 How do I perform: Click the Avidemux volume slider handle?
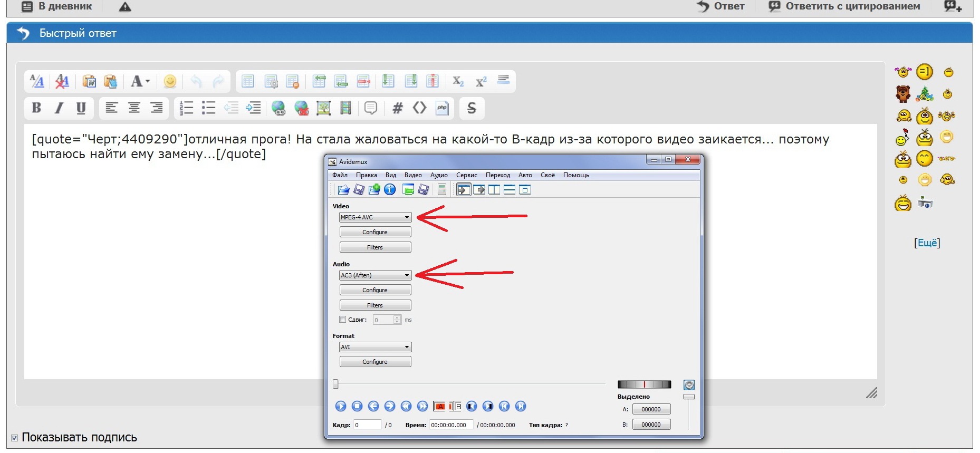pyautogui.click(x=689, y=397)
